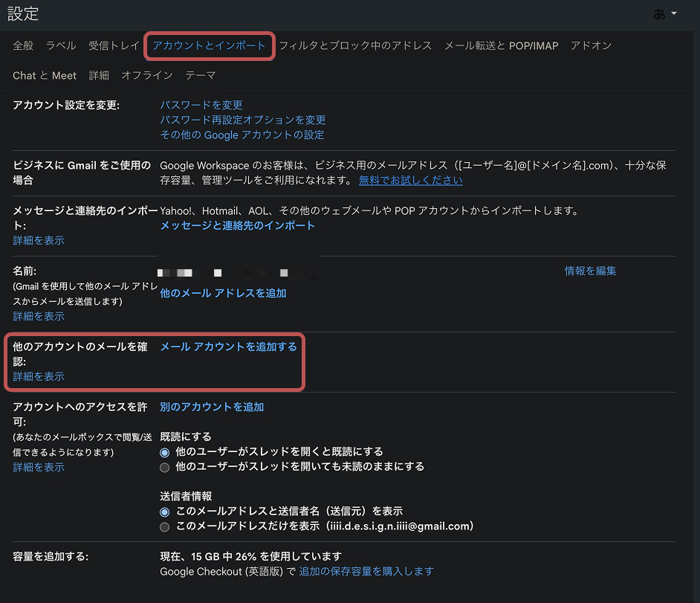Open the language selector in the header
Image resolution: width=700 pixels, height=603 pixels.
click(x=665, y=13)
